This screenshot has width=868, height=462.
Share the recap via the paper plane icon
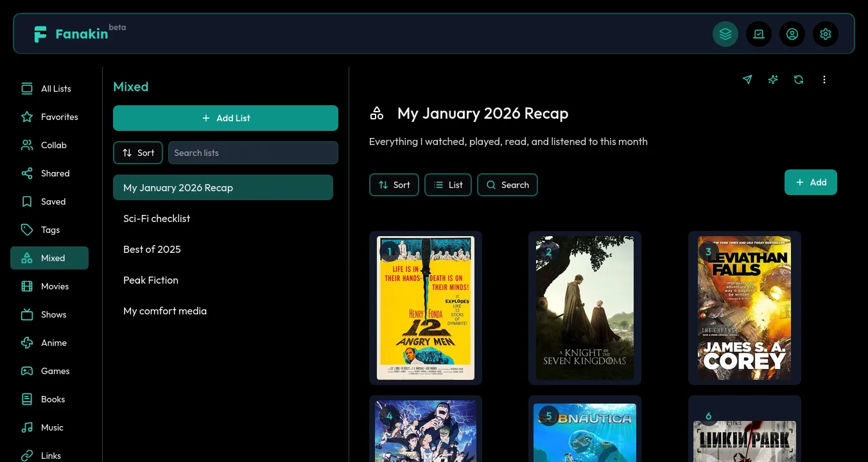pyautogui.click(x=747, y=80)
